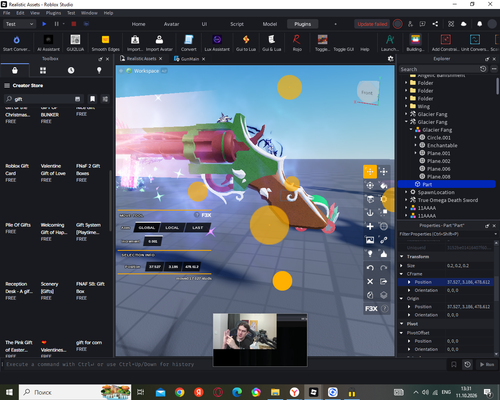Launch the Gui to Lua plugin

(246, 43)
